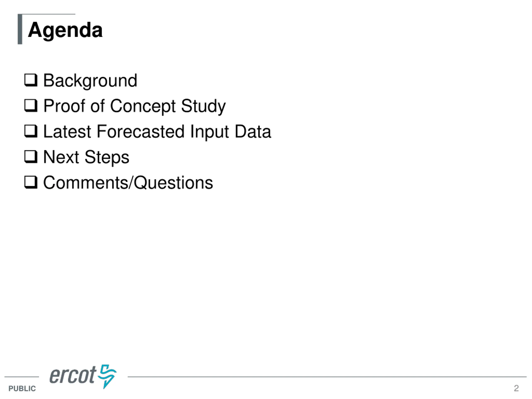Screen dimensions: 532x399
Task: Click the long footer line right of logo
Action: click(327, 377)
